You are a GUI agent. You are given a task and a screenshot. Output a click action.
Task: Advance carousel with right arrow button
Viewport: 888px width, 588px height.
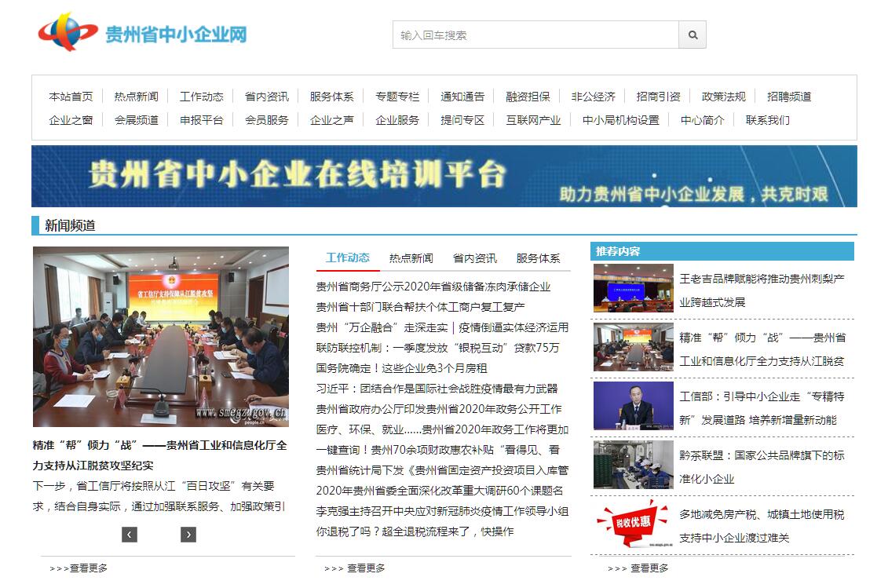[x=188, y=535]
